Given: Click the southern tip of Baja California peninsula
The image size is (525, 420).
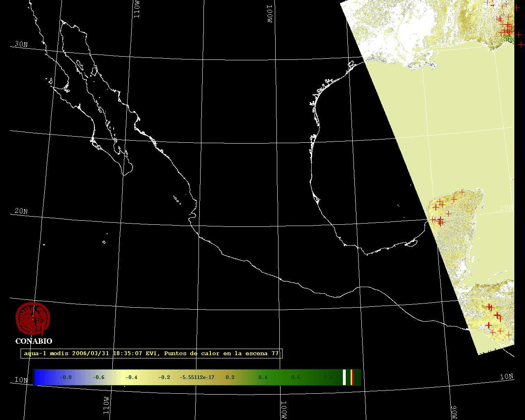Looking at the screenshot, I should pos(124,174).
